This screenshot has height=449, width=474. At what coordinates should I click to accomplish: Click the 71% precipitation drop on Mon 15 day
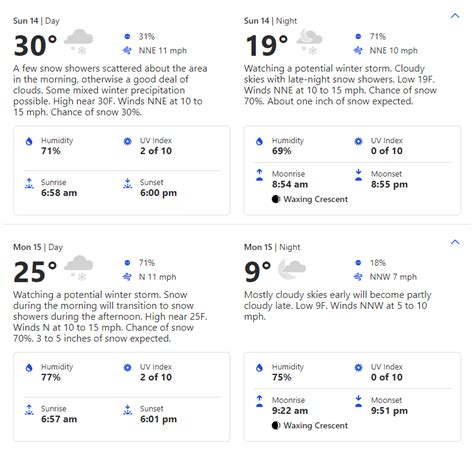pyautogui.click(x=127, y=263)
